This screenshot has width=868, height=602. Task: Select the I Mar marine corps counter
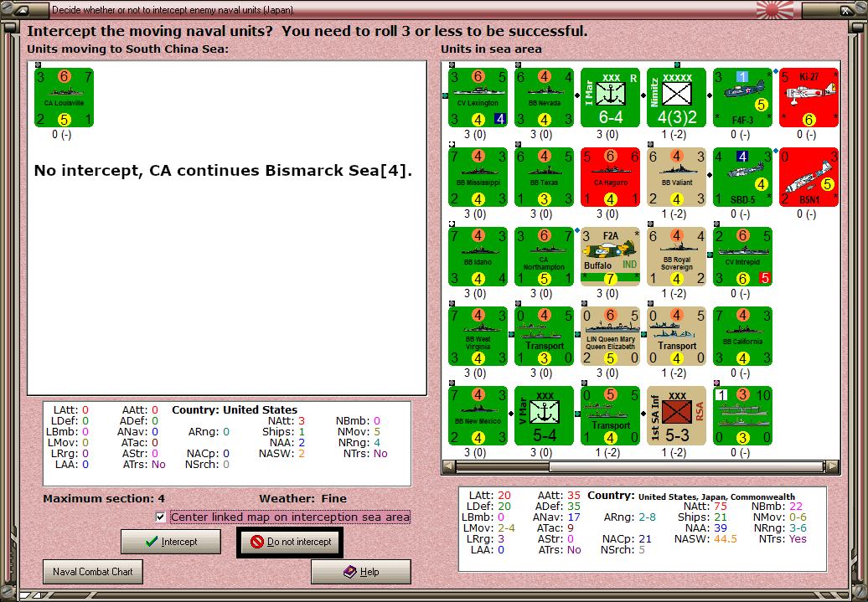pyautogui.click(x=611, y=97)
